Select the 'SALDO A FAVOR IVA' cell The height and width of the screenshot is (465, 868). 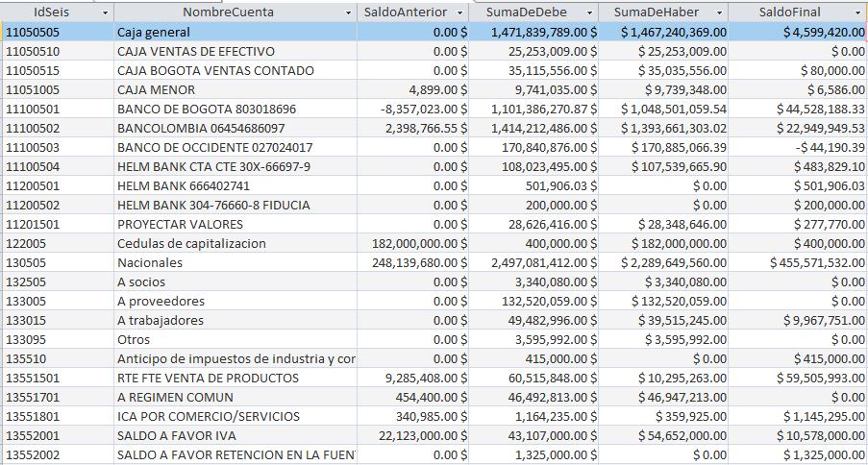tap(236, 435)
